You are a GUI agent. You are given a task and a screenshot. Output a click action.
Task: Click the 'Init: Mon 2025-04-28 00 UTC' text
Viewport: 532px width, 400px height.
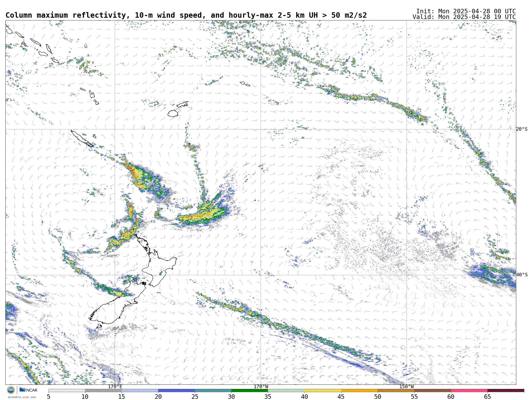466,11
